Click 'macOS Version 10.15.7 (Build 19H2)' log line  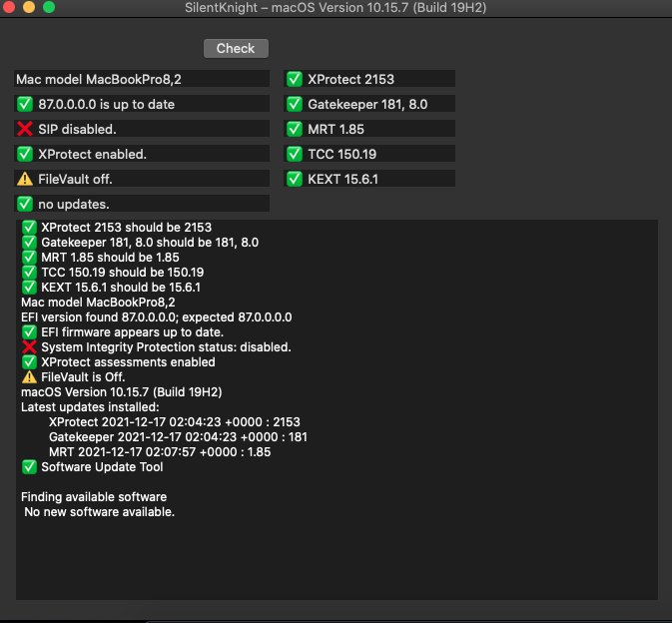[x=121, y=392]
